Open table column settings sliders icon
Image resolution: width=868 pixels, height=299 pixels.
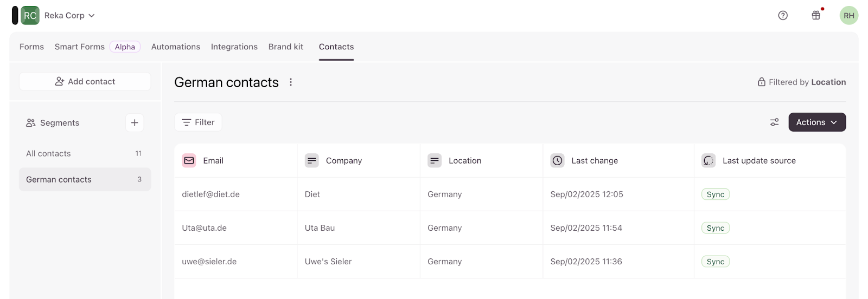(774, 122)
